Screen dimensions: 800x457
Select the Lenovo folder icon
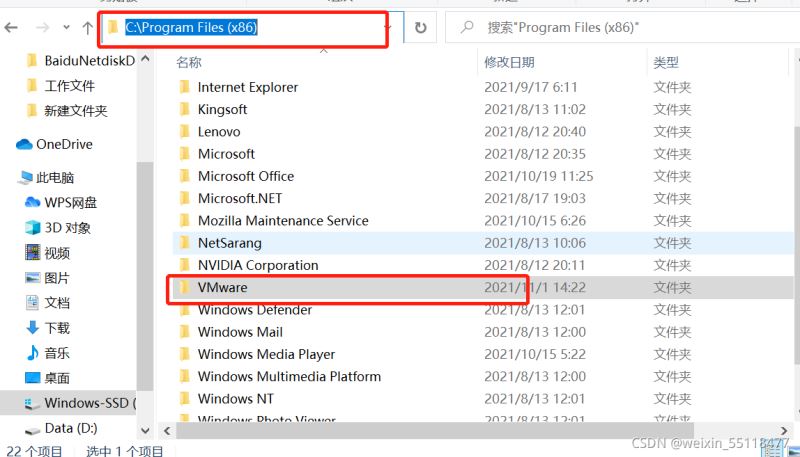coord(185,132)
